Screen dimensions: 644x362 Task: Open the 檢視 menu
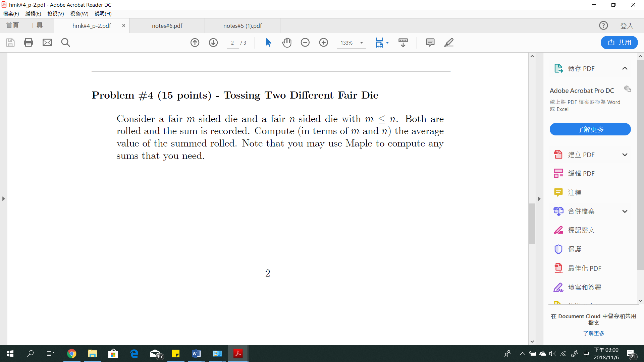click(55, 14)
